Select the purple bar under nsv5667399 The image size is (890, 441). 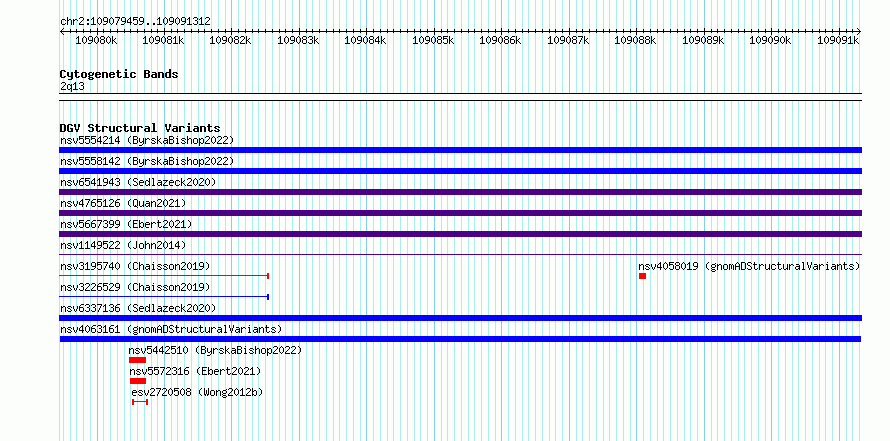pos(460,234)
